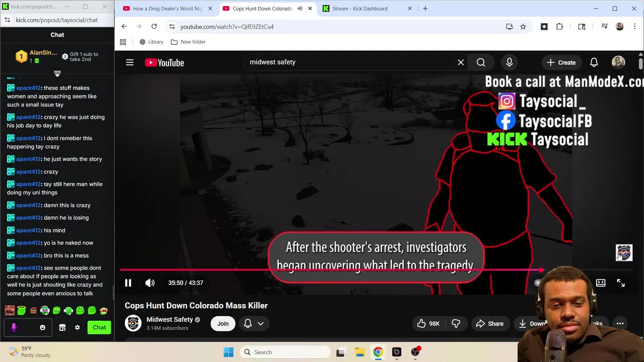The width and height of the screenshot is (644, 362).
Task: View site information icon in address bar
Action: click(x=172, y=27)
